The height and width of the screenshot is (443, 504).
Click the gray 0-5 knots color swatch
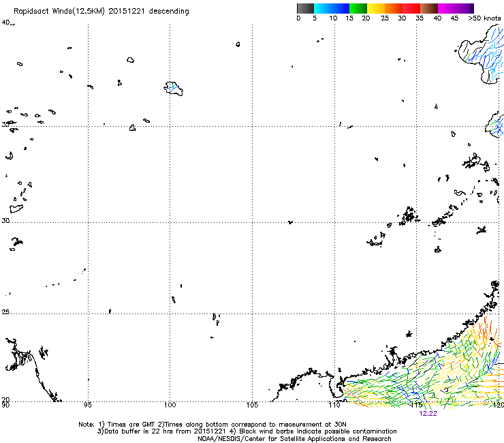click(x=305, y=8)
